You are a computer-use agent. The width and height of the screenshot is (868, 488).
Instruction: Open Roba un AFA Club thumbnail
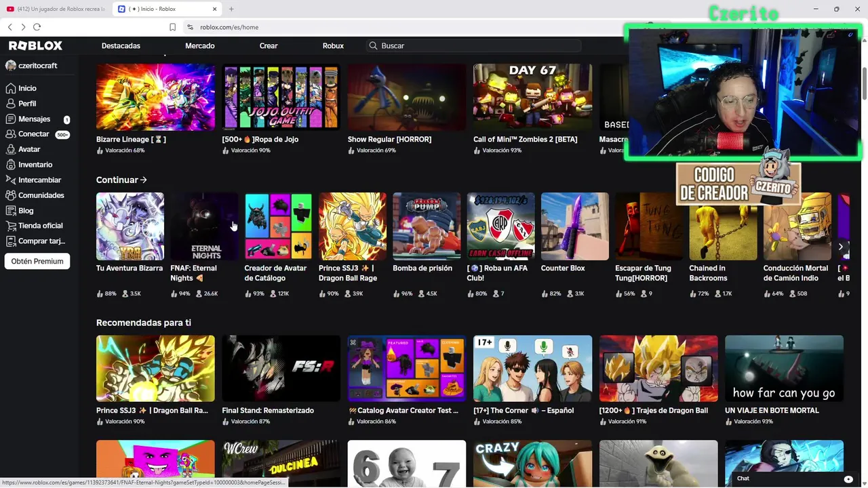coord(500,226)
